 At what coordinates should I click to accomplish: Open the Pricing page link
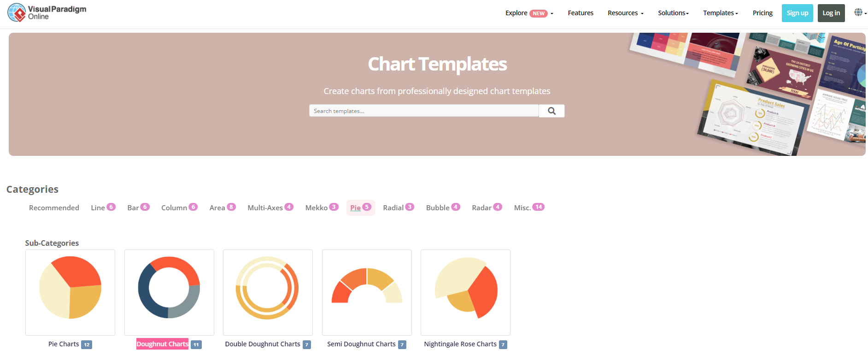(x=762, y=13)
